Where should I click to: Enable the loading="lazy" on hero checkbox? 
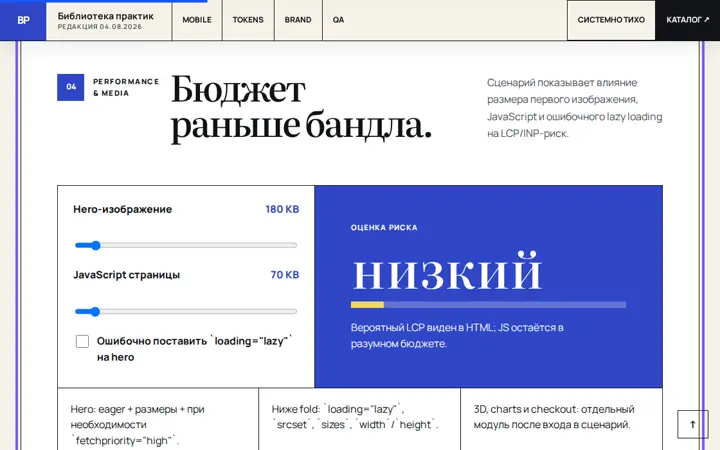[82, 341]
